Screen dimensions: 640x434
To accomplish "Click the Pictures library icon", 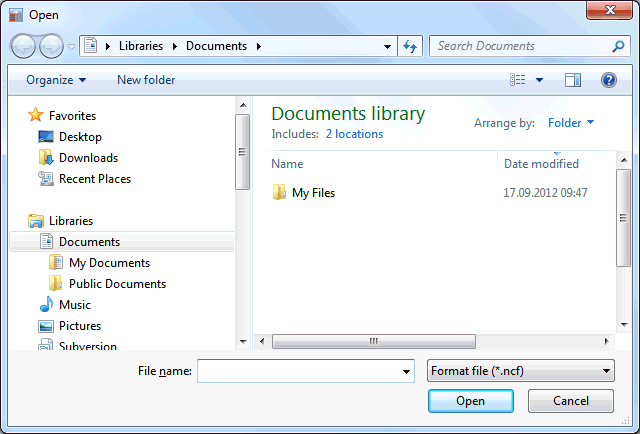I will pos(46,326).
